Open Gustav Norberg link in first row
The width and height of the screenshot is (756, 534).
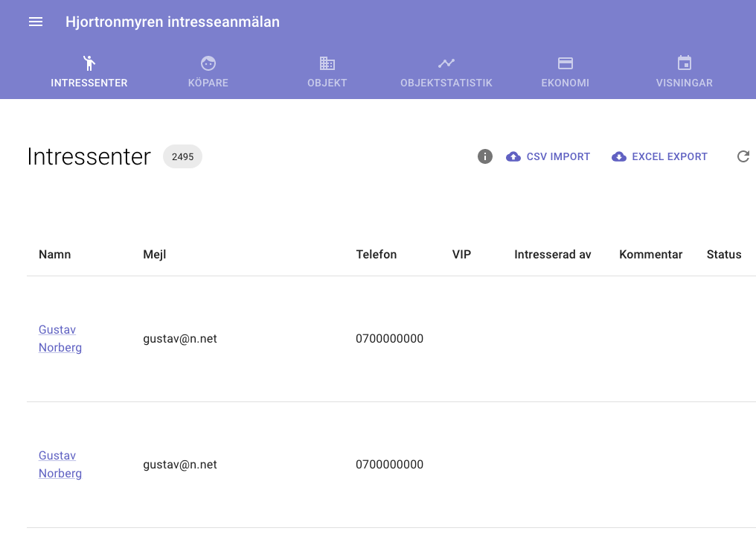click(x=60, y=339)
